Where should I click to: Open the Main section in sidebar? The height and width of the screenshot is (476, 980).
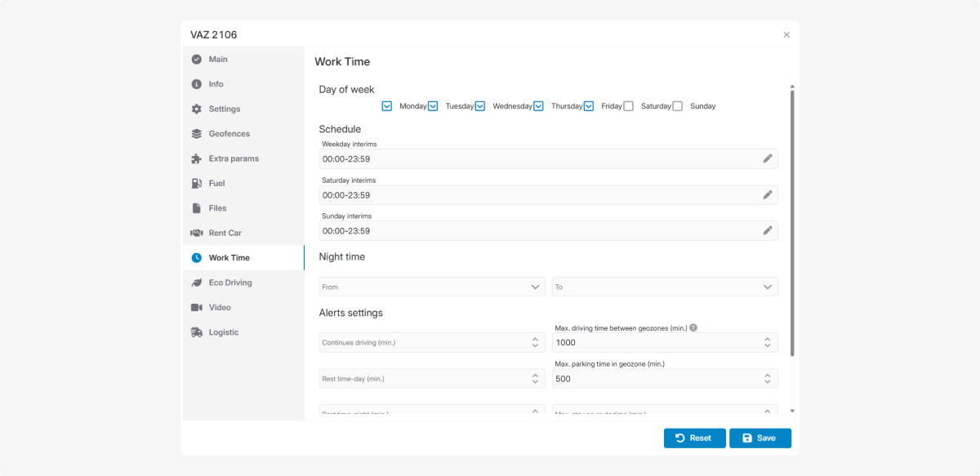click(x=218, y=60)
